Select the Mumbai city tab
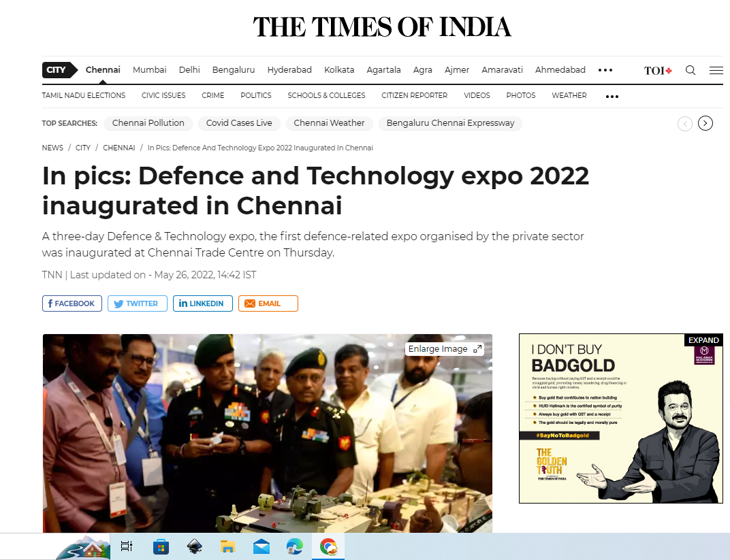This screenshot has width=730, height=560. pos(149,70)
